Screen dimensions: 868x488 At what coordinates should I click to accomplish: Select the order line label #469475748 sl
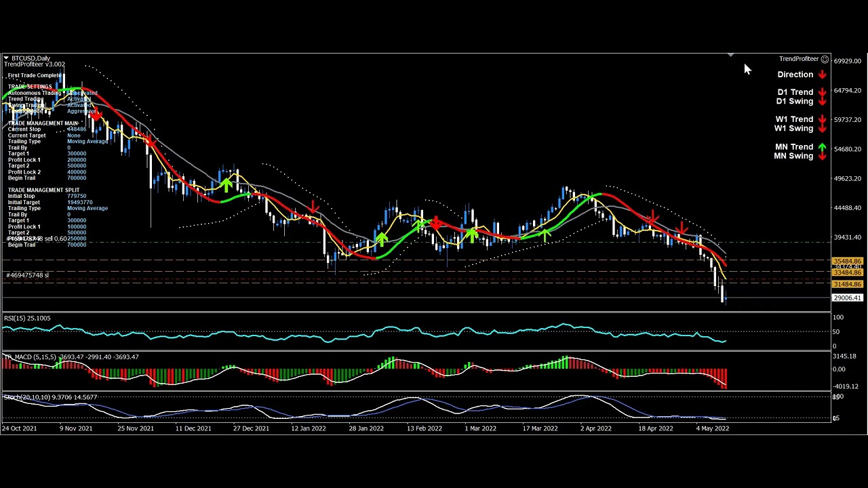[x=27, y=275]
